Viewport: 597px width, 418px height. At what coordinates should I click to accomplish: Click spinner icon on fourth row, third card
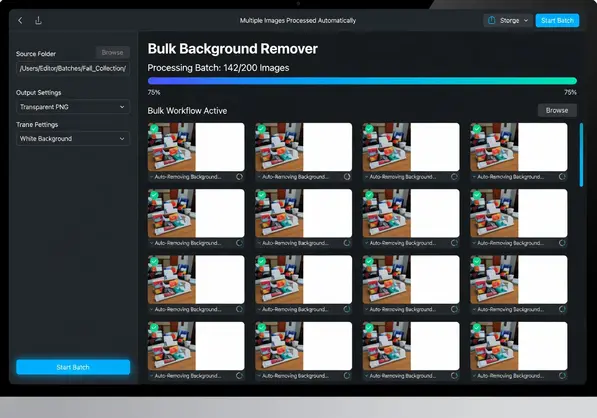(454, 376)
